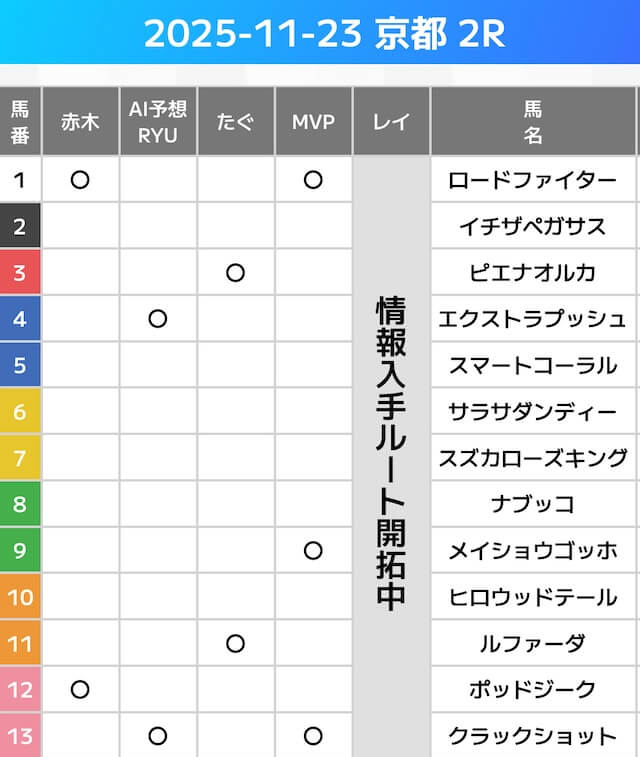
Task: Click the yellow number 6 swatch
Action: [x=20, y=411]
